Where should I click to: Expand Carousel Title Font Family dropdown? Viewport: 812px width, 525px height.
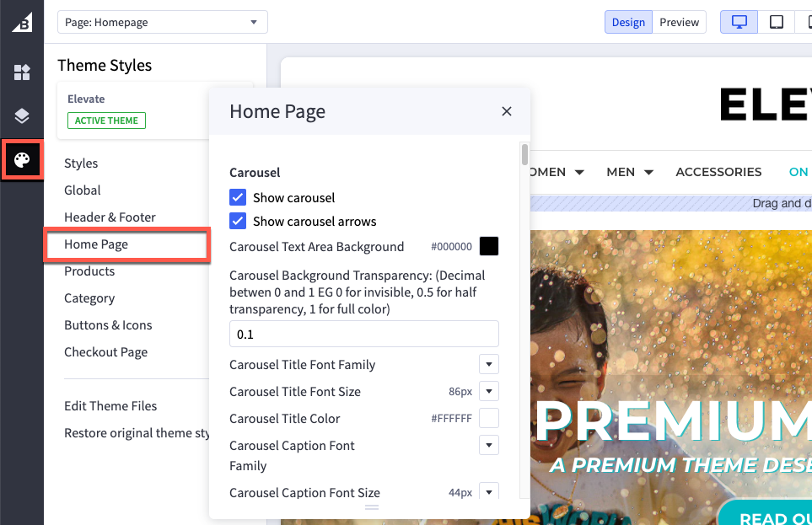click(x=489, y=365)
